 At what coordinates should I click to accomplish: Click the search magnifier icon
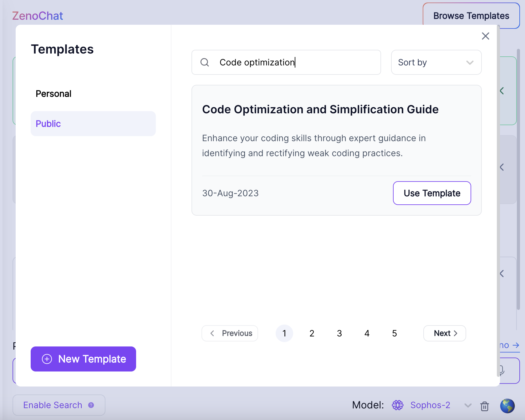(x=205, y=62)
